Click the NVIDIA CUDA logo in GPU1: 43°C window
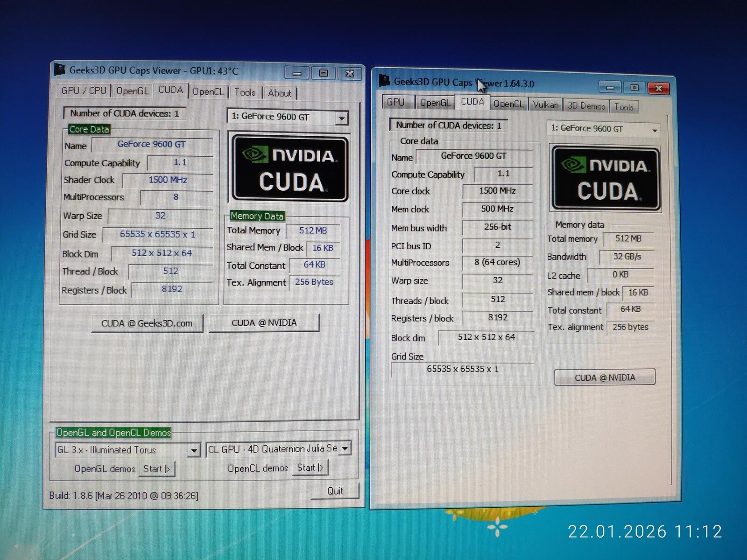 tap(290, 168)
